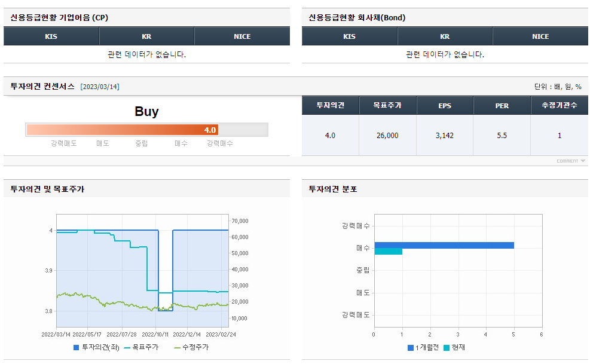590x364 pixels.
Task: Click the 2022/12/14 date axis label
Action: [x=187, y=334]
